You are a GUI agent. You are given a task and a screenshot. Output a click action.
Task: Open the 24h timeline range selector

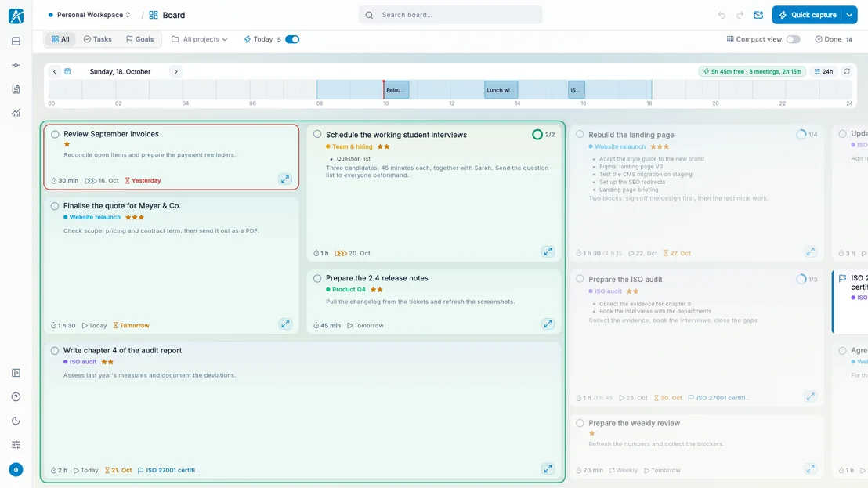pyautogui.click(x=823, y=71)
